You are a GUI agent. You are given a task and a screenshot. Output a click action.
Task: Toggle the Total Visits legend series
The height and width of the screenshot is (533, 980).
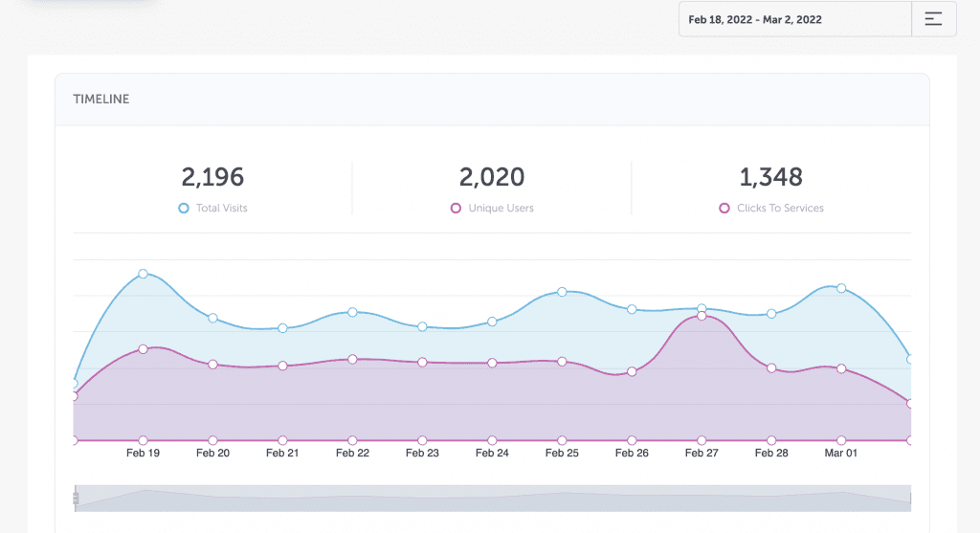tap(213, 208)
